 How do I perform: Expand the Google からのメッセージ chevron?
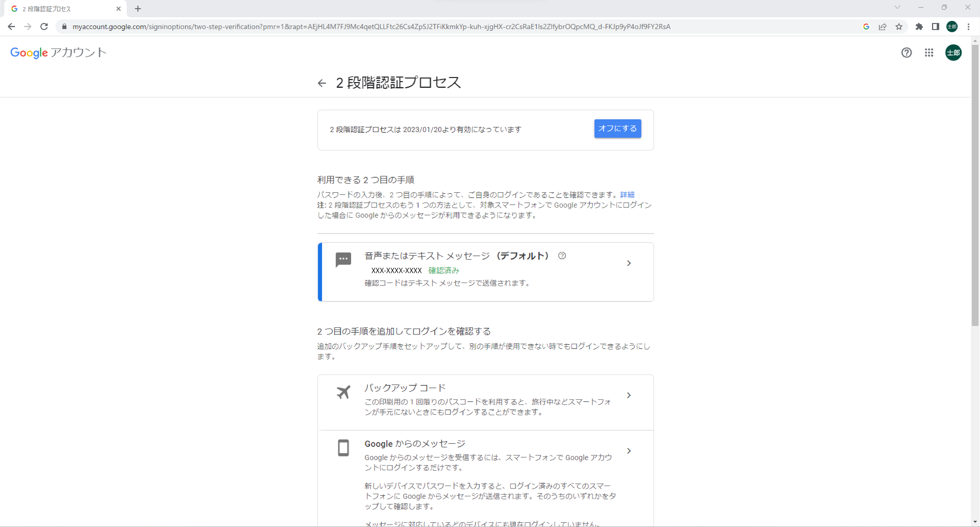click(629, 451)
